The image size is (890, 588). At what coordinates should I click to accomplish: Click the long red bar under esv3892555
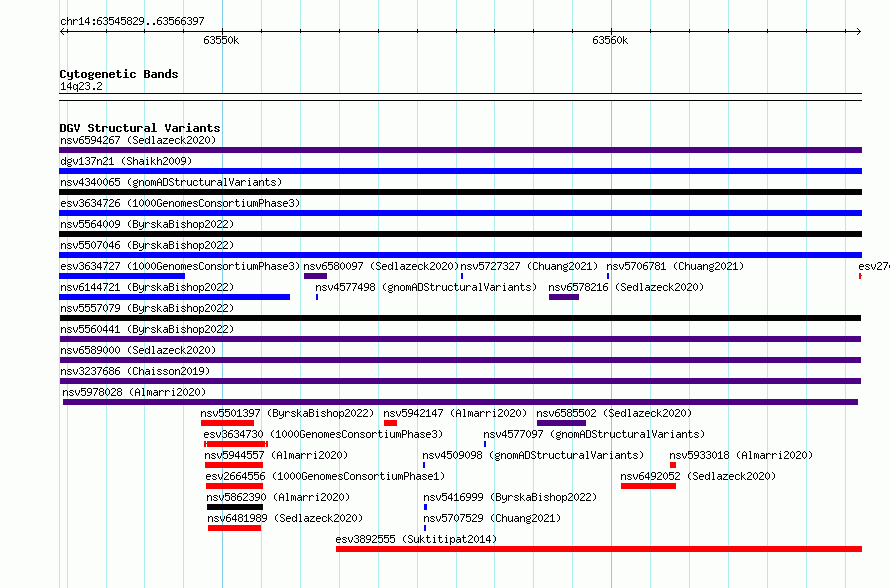(x=599, y=549)
